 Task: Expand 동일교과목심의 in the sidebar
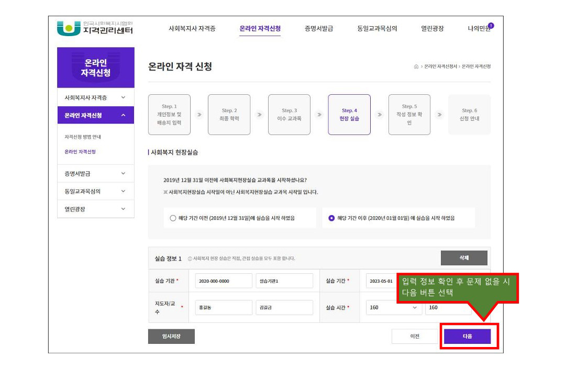96,191
